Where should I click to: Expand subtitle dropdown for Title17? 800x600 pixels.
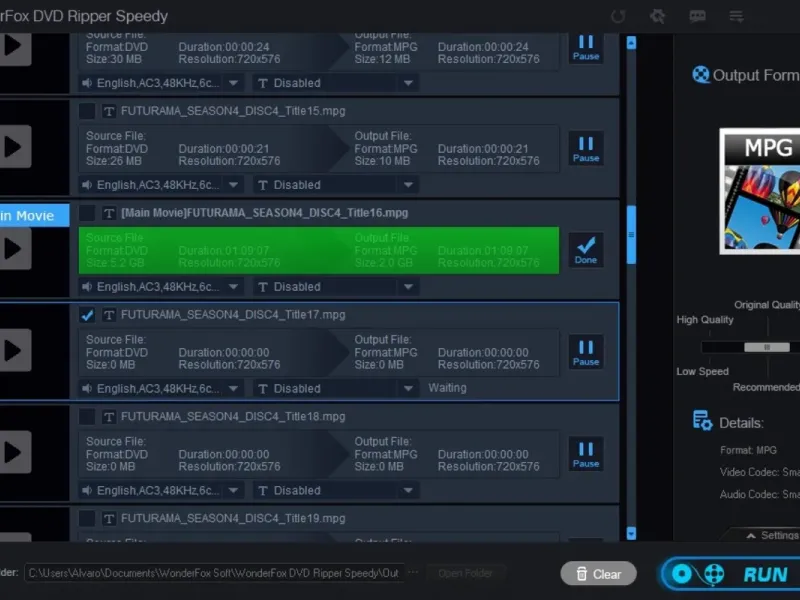(408, 389)
